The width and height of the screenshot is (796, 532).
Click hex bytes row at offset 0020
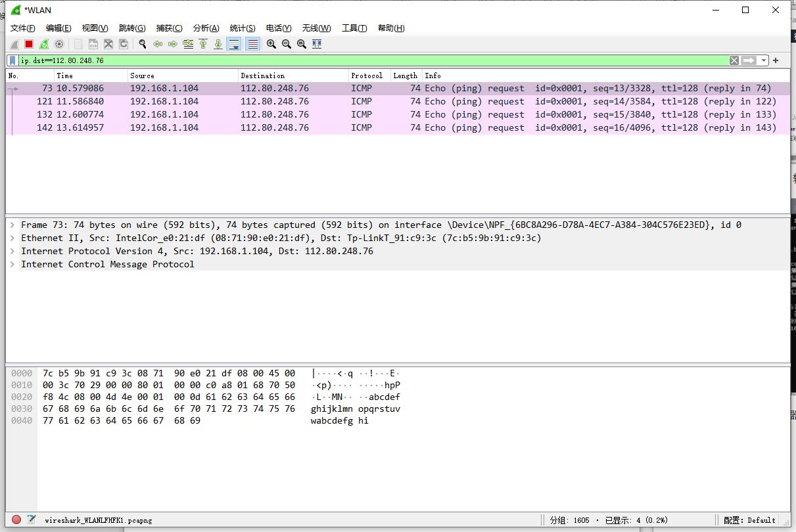click(169, 397)
